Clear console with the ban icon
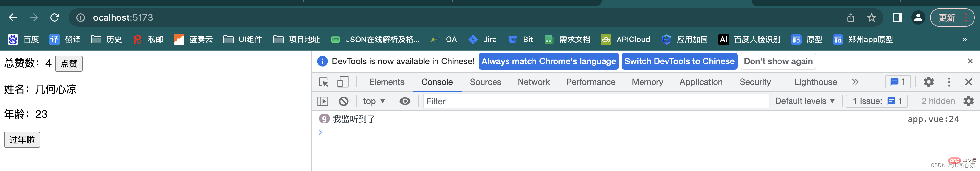This screenshot has height=171, width=980. 344,101
